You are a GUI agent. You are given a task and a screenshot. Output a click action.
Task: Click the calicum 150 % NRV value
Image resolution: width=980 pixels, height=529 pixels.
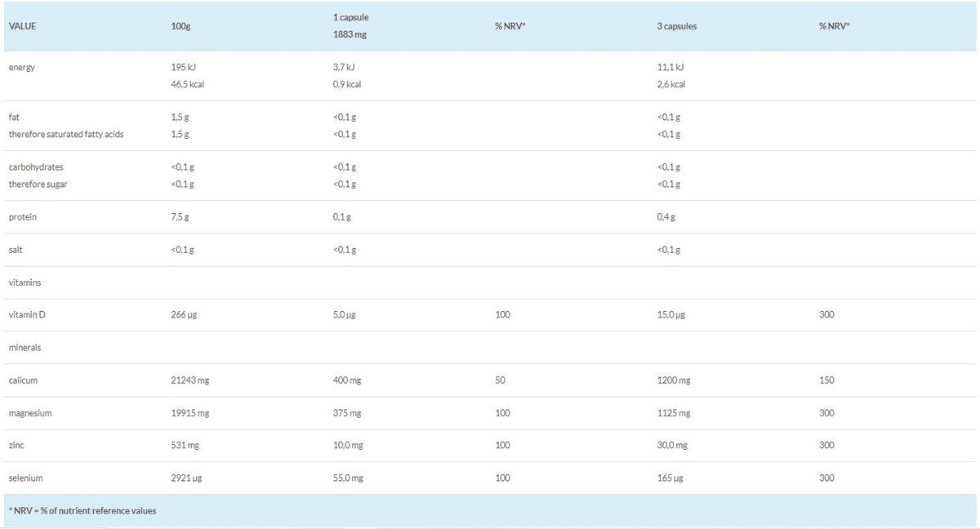tap(826, 380)
